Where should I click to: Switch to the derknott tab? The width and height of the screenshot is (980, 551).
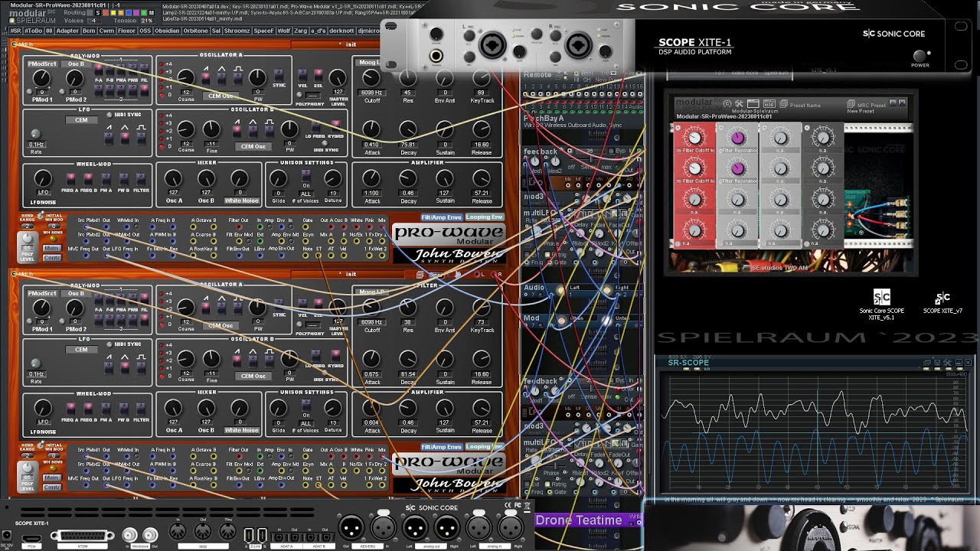343,31
